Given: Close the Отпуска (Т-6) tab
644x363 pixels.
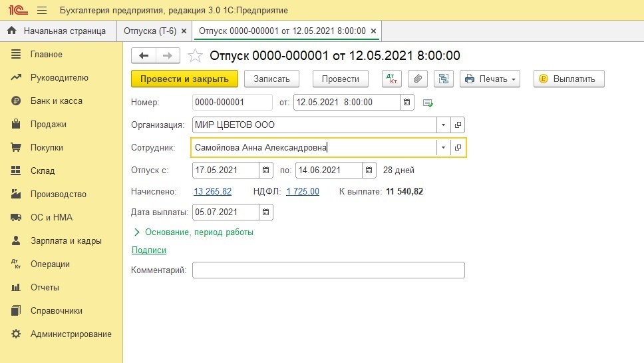Looking at the screenshot, I should coord(184,31).
